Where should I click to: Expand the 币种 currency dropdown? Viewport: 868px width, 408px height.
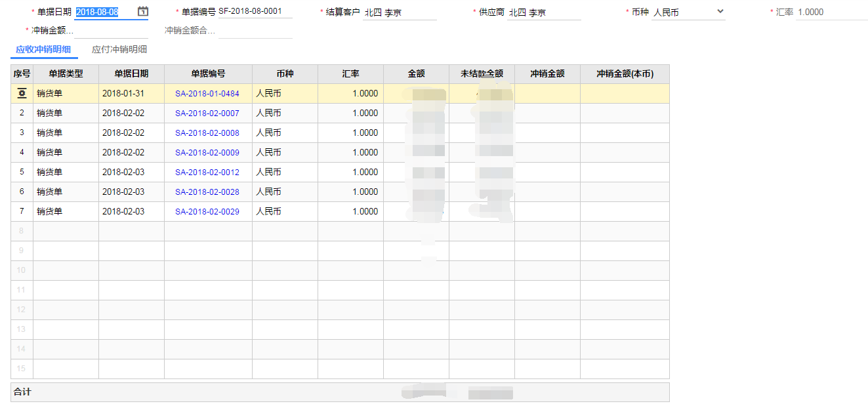click(x=720, y=12)
